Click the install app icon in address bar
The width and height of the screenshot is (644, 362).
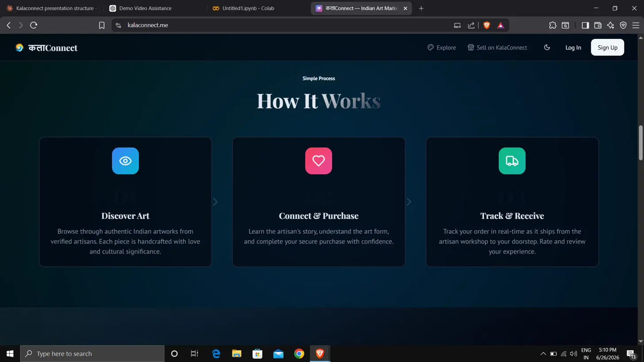458,25
